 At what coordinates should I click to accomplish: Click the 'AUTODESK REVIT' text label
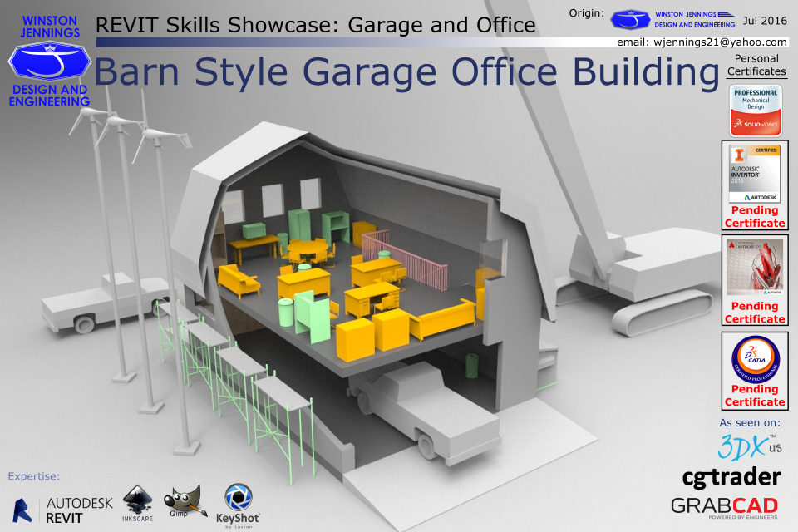pos(80,510)
